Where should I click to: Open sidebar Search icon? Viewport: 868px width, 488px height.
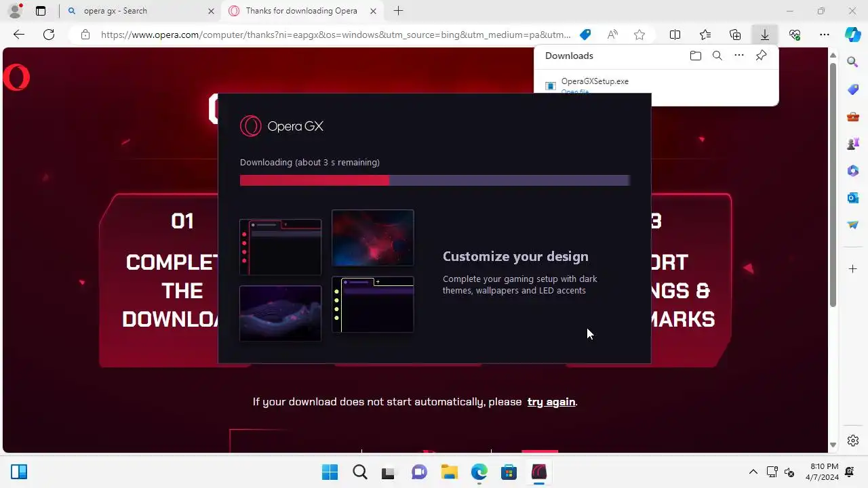pyautogui.click(x=853, y=62)
